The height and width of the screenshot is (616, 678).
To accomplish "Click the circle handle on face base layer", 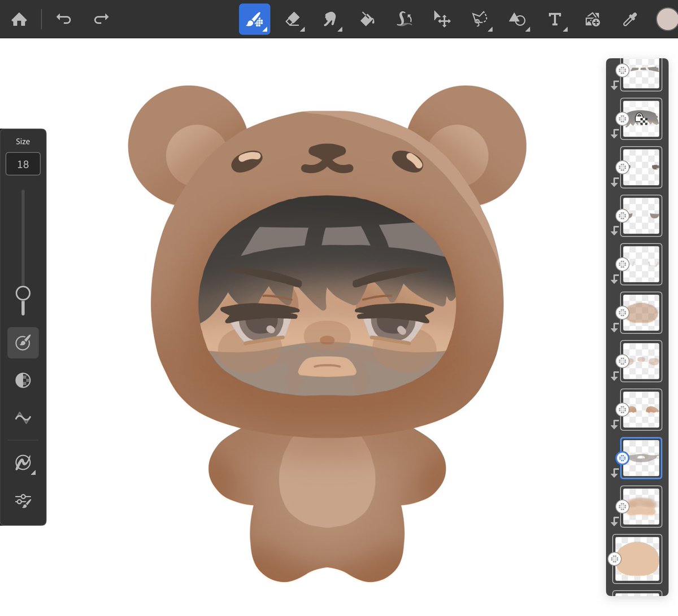I will [x=615, y=559].
